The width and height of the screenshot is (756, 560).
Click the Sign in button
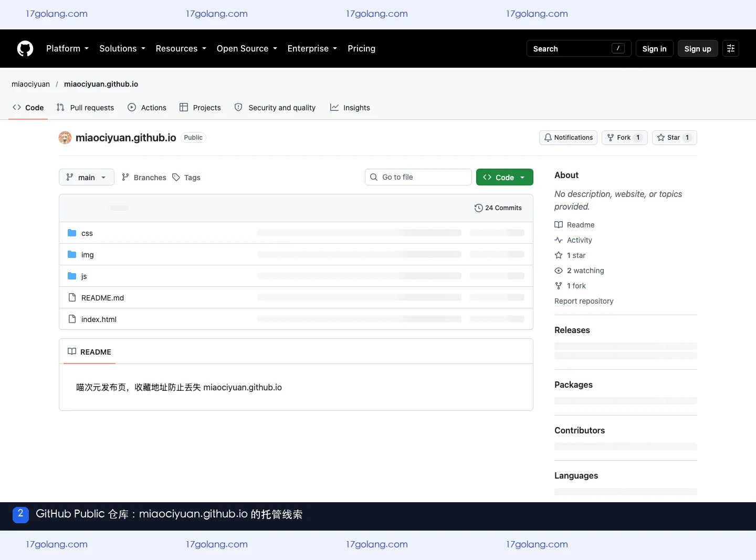655,48
